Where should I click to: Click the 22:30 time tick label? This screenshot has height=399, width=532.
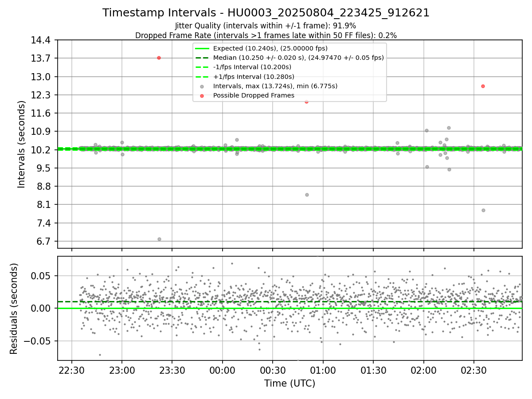[x=72, y=370]
